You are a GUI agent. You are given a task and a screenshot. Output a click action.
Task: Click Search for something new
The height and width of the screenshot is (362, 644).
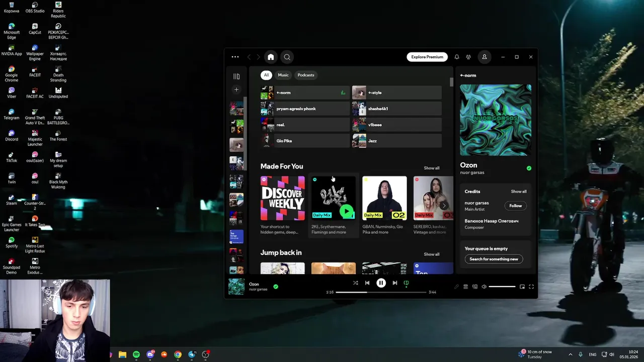[x=494, y=259]
